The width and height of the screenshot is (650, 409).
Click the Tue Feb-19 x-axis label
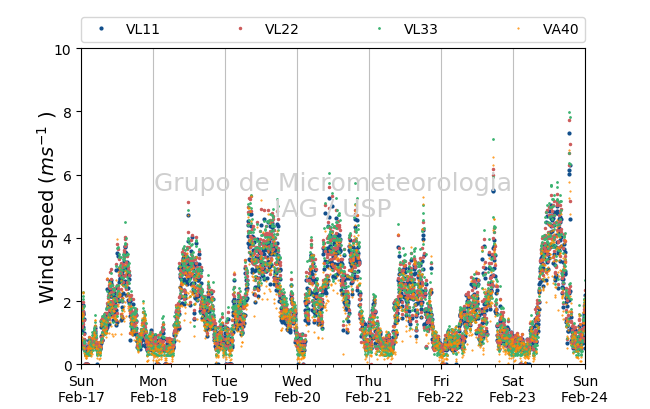pos(225,389)
